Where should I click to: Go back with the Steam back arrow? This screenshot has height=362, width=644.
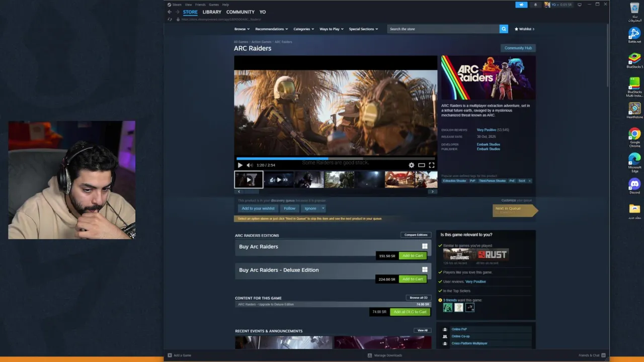point(170,12)
